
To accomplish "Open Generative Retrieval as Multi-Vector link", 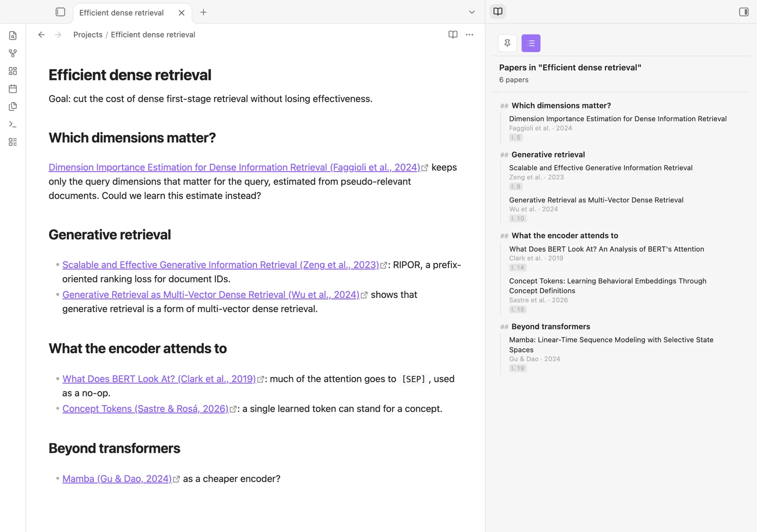I will point(211,295).
